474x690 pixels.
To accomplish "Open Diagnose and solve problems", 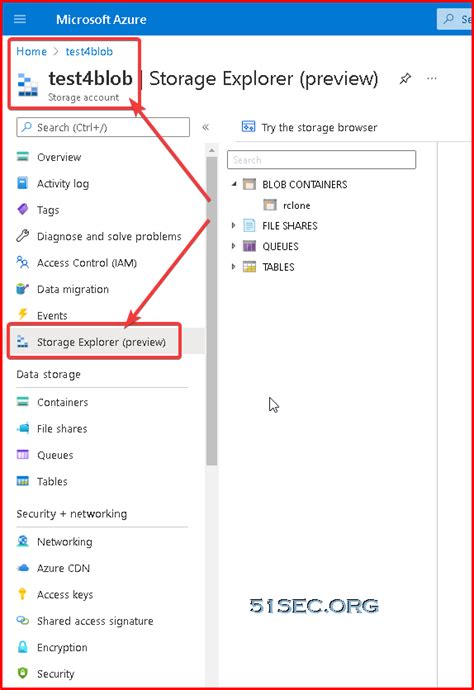I will [x=109, y=236].
